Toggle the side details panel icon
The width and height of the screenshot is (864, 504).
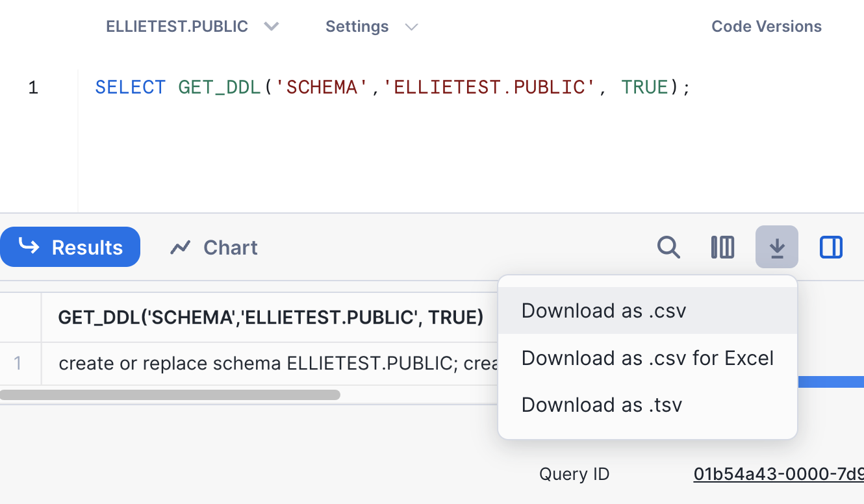click(831, 247)
